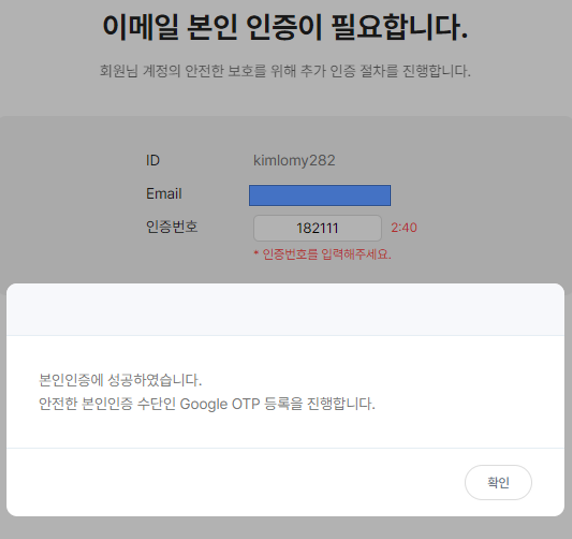The width and height of the screenshot is (572, 539).
Task: Focus the 인증번호 field containing 182111
Action: pos(317,228)
